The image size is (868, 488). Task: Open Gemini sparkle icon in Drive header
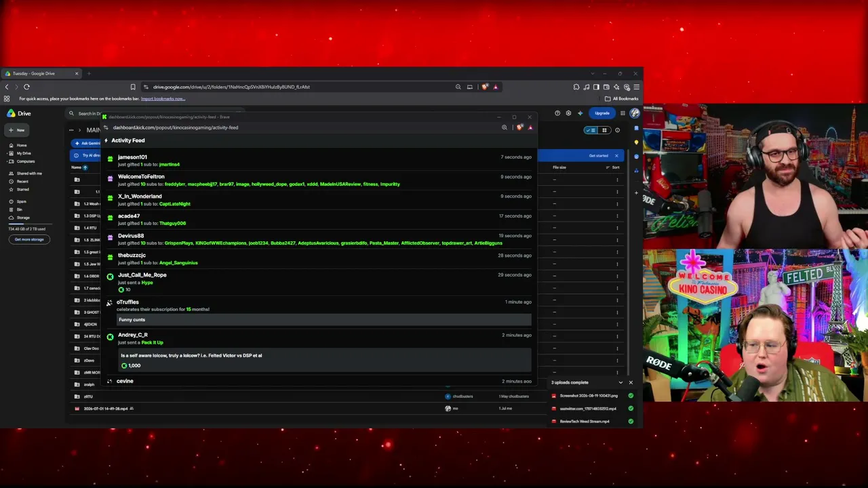point(580,113)
